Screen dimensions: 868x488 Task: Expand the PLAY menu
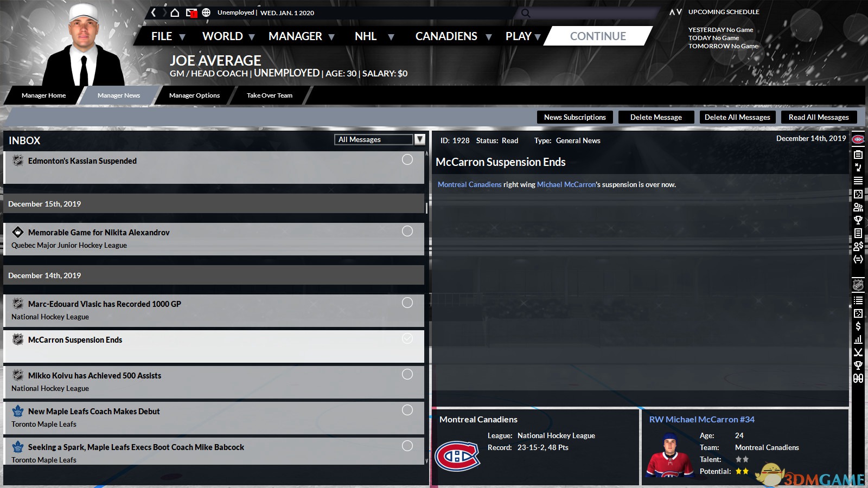point(523,36)
